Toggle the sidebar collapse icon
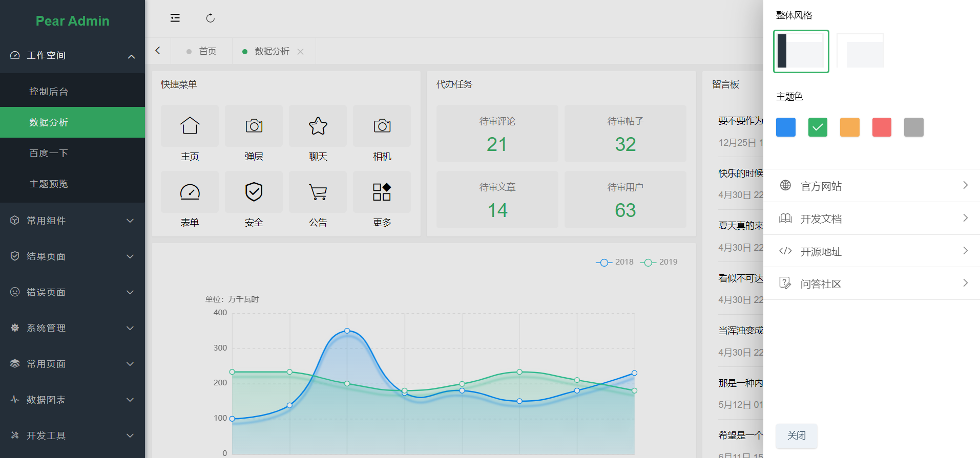 [175, 18]
